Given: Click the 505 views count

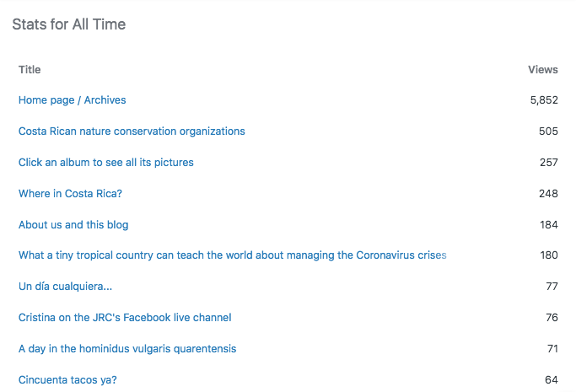Looking at the screenshot, I should pyautogui.click(x=548, y=132).
